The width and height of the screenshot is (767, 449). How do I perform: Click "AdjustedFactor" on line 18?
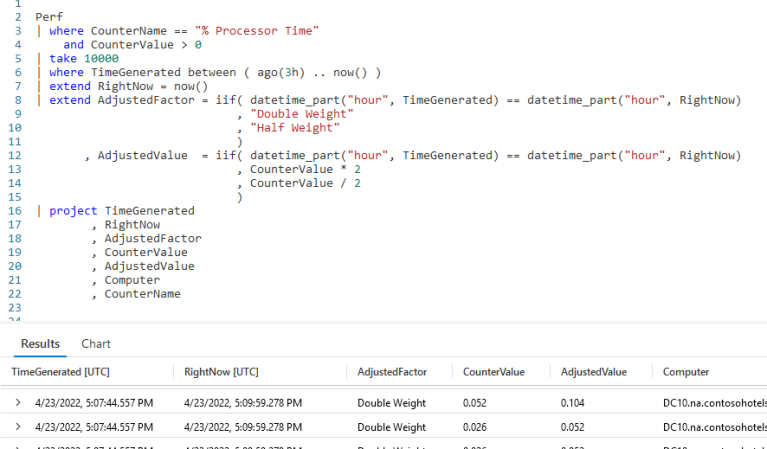pyautogui.click(x=153, y=238)
